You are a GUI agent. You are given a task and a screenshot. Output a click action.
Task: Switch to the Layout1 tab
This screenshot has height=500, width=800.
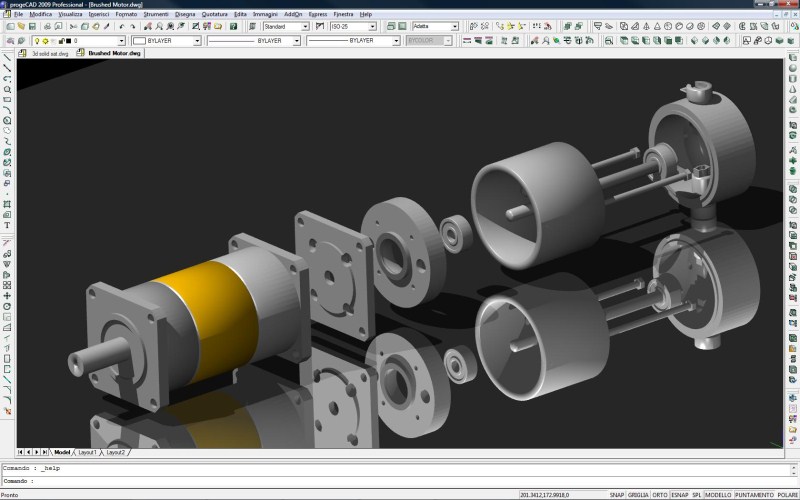pyautogui.click(x=88, y=453)
